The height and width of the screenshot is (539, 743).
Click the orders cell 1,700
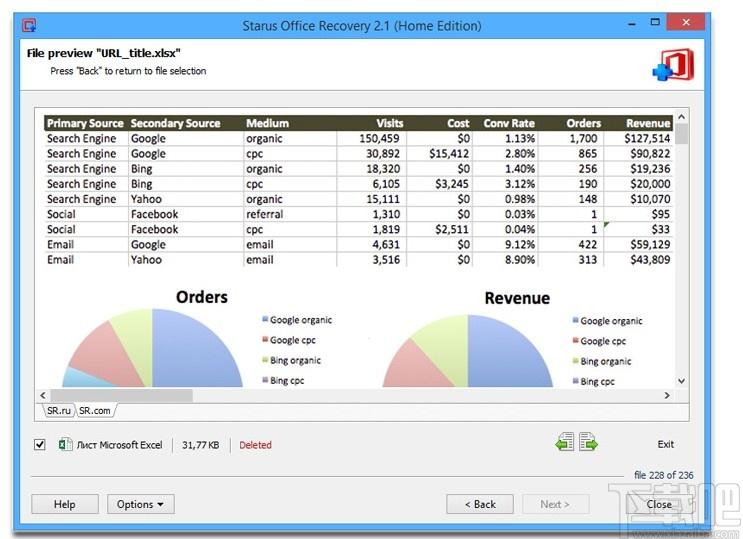coord(583,138)
